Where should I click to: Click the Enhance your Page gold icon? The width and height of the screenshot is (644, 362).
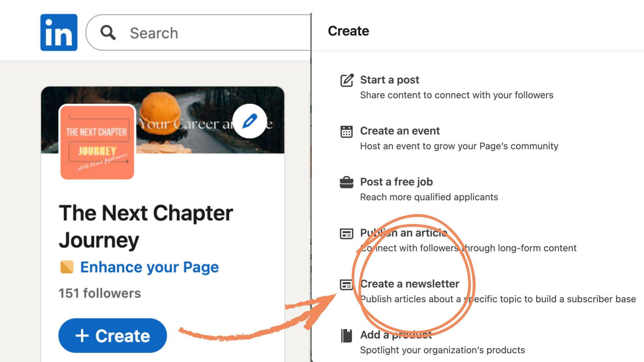67,267
